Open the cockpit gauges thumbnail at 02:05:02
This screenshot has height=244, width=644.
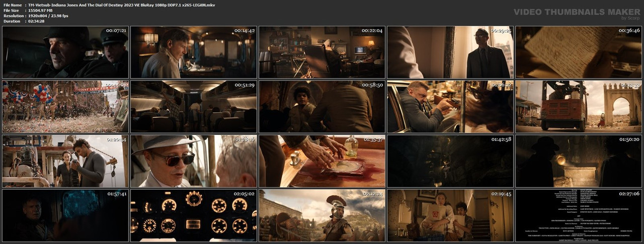click(194, 215)
